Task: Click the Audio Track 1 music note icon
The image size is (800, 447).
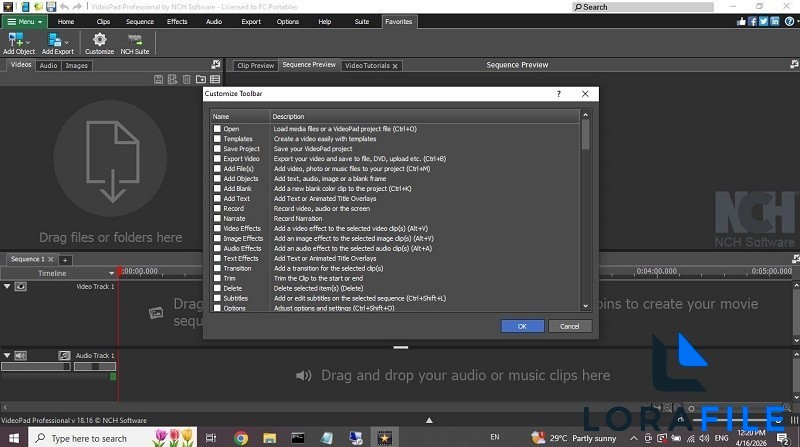Action: click(64, 355)
